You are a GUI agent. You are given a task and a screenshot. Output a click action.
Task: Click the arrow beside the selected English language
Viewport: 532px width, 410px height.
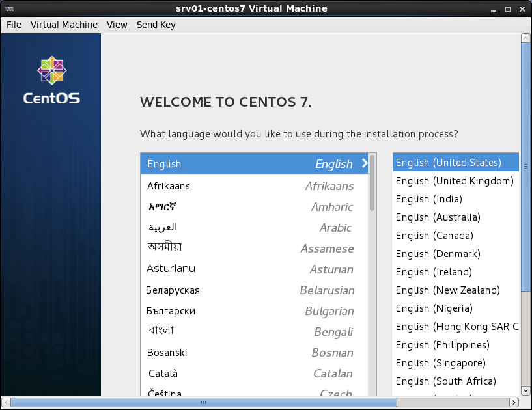[365, 164]
